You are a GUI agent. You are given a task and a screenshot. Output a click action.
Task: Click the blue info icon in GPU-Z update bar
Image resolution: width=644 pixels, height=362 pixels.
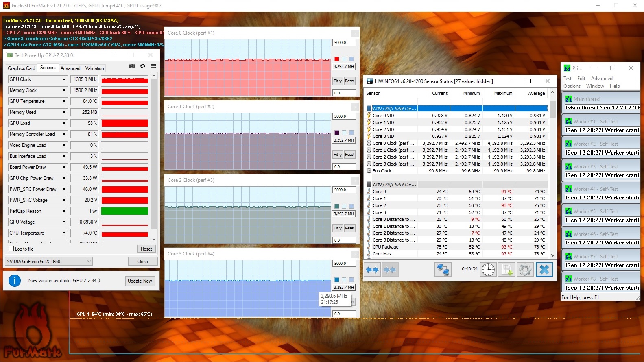coord(15,281)
